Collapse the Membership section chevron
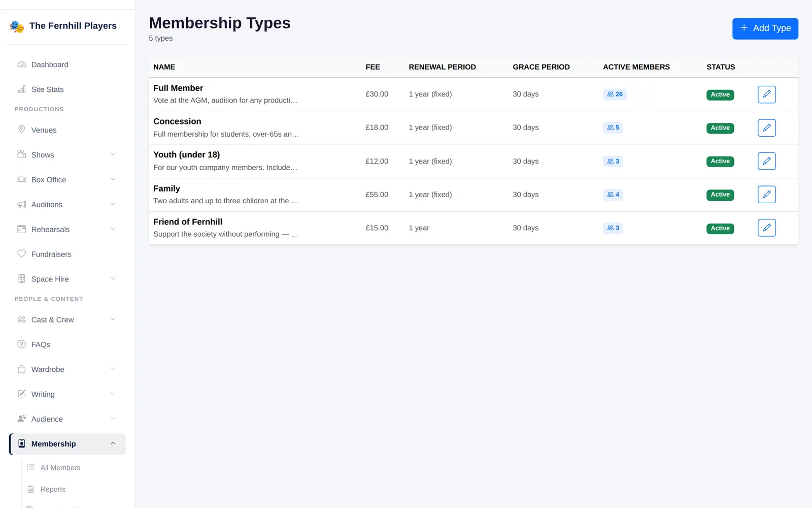 (x=113, y=443)
